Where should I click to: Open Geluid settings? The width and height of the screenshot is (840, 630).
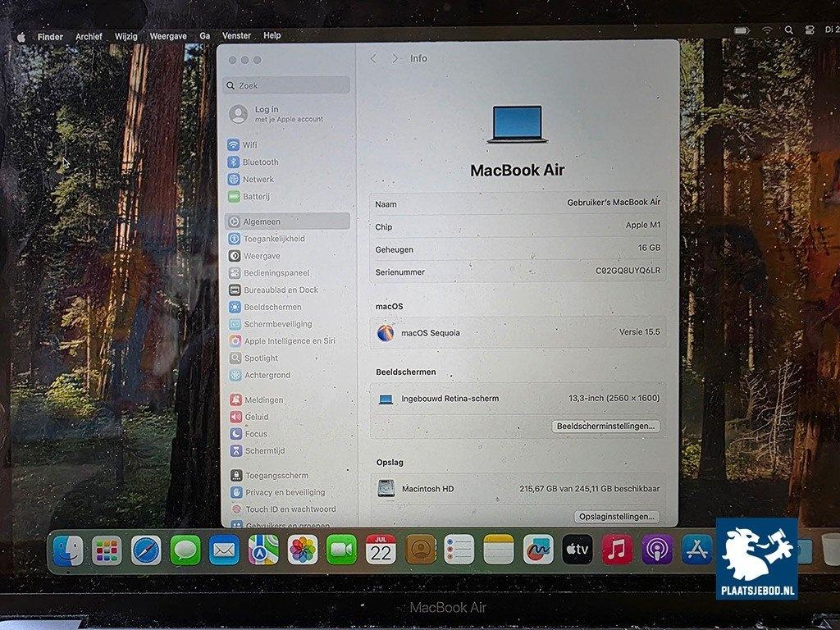pyautogui.click(x=249, y=417)
